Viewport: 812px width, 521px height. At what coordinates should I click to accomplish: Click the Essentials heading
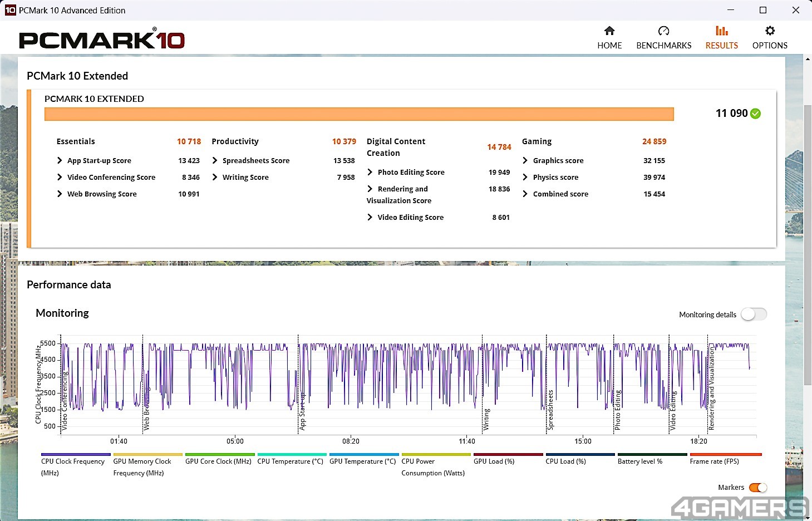pos(76,141)
